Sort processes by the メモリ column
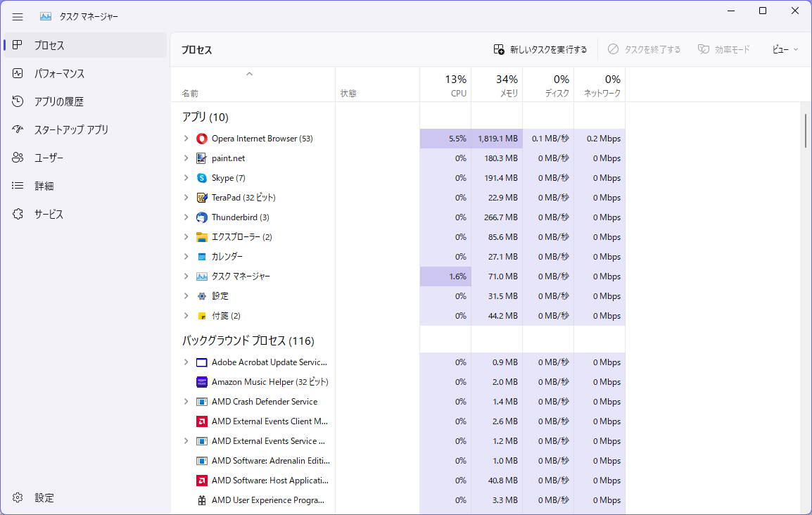812x515 pixels. (497, 84)
